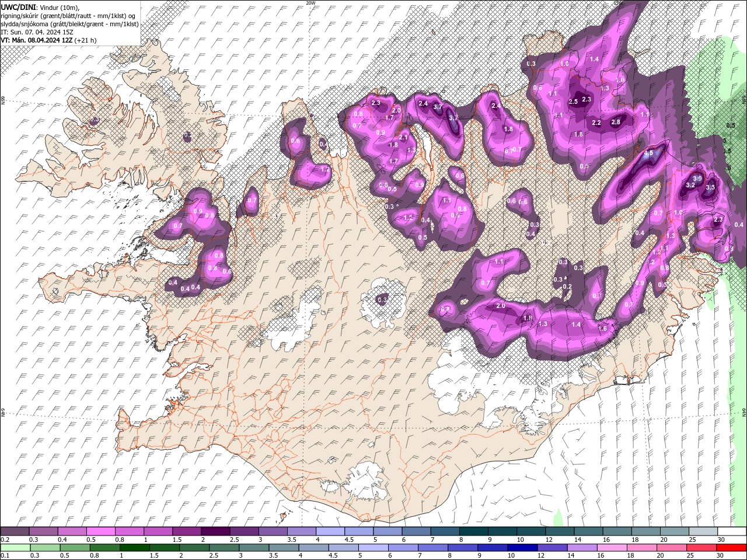This screenshot has width=747, height=560.
Task: Click the dark green 1 swatch in the bottom legend row
Action: tap(134, 547)
